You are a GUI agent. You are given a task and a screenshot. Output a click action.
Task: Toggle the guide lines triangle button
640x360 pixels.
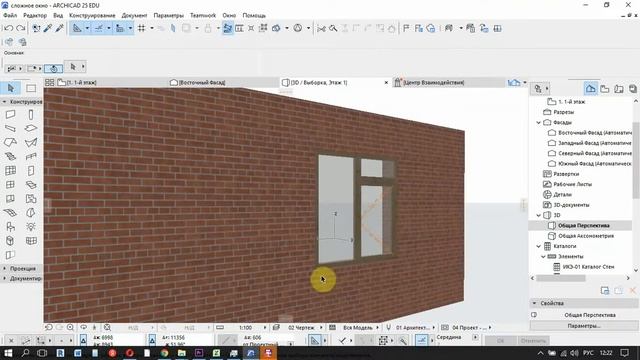[x=77, y=28]
